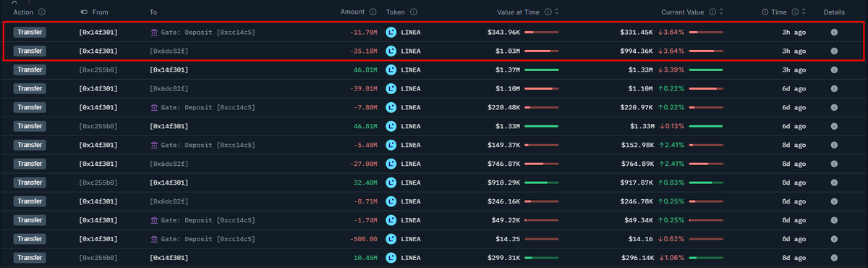Click the clock icon beside Time header

coord(765,12)
